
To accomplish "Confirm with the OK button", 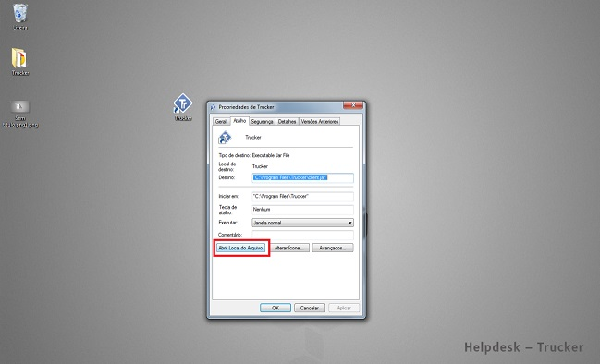I will tap(276, 308).
